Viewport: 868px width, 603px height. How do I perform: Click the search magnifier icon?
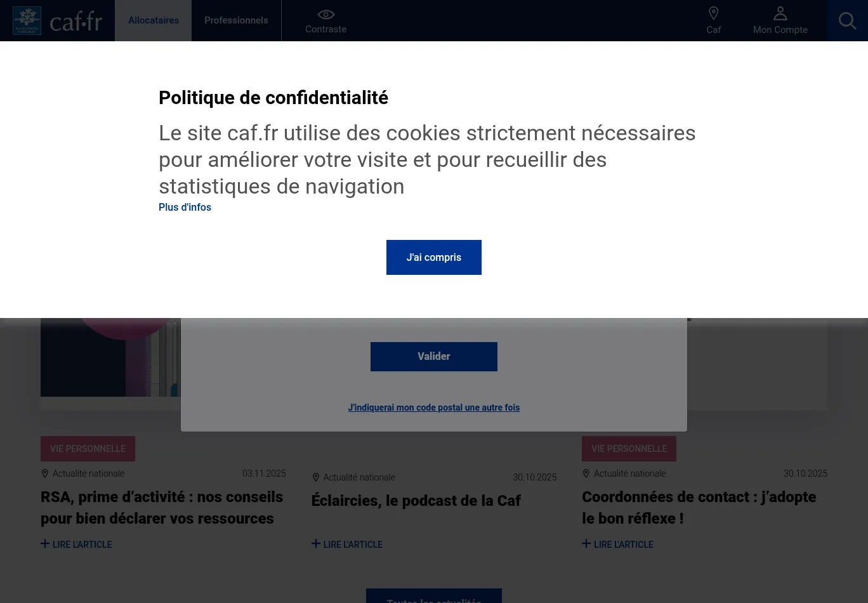[847, 21]
